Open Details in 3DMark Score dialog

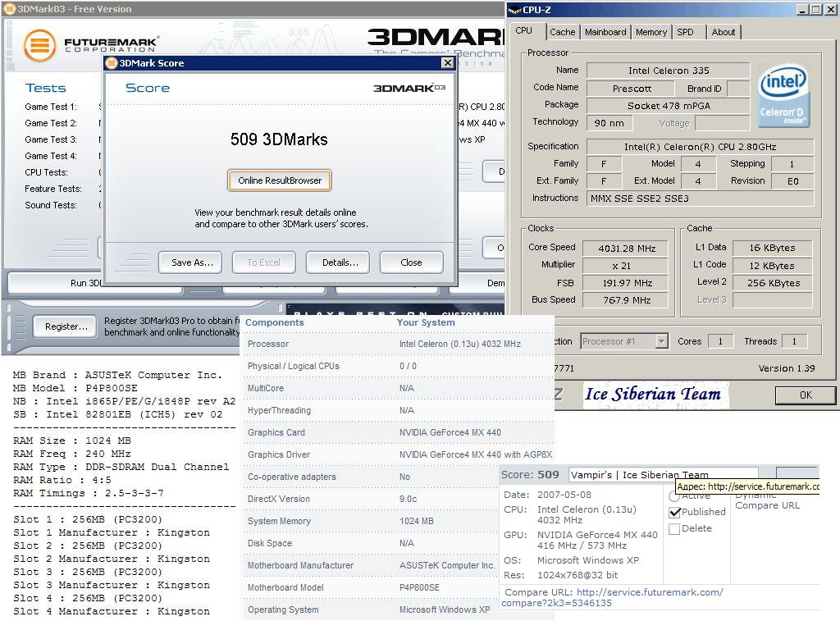point(338,262)
